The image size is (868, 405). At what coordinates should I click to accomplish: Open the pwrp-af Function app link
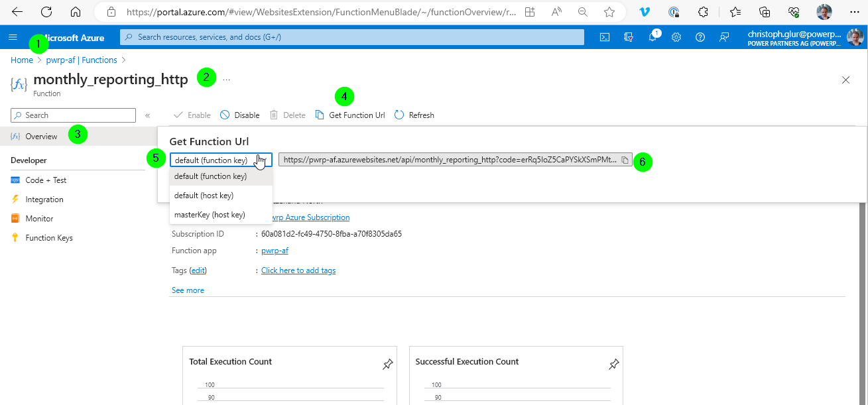pyautogui.click(x=275, y=251)
